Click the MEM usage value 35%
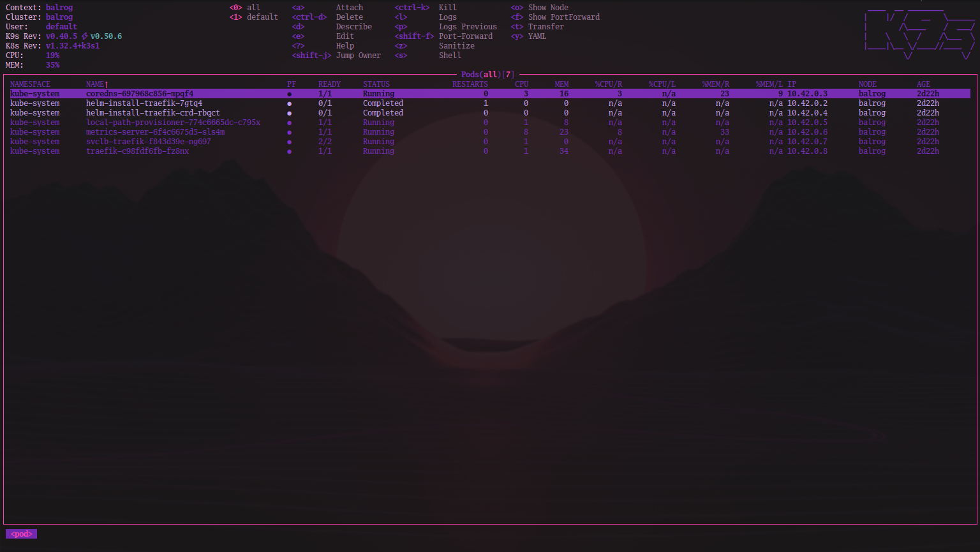This screenshot has width=980, height=552. pos(53,65)
